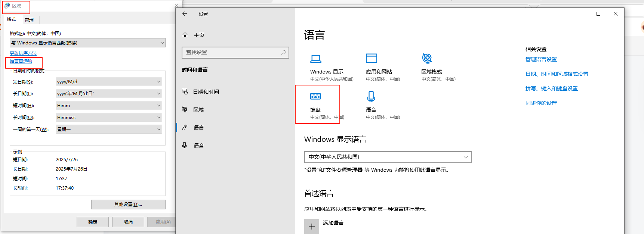Click the long time example 17:37:40

[65, 188]
